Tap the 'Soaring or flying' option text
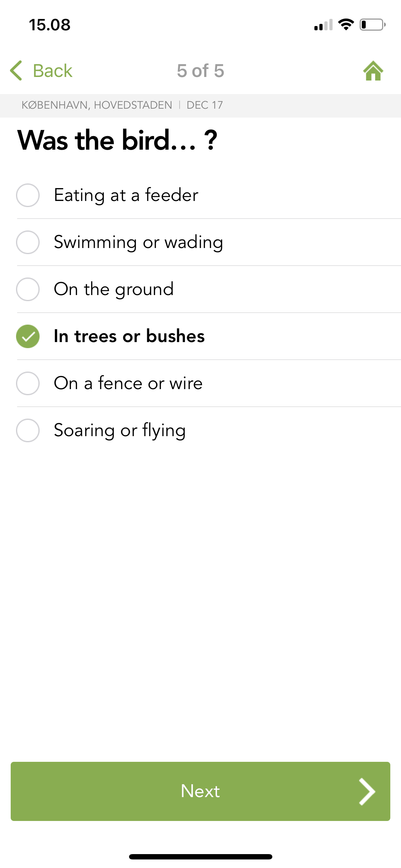The image size is (401, 868). (x=120, y=430)
